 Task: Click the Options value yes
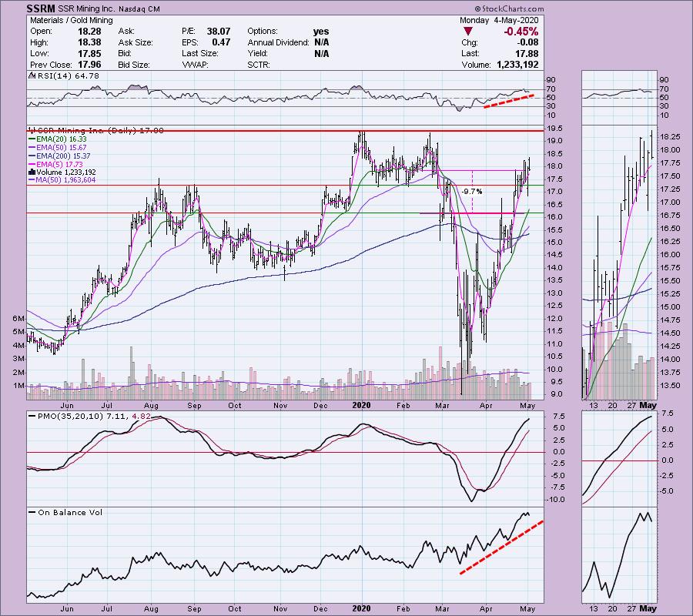321,32
